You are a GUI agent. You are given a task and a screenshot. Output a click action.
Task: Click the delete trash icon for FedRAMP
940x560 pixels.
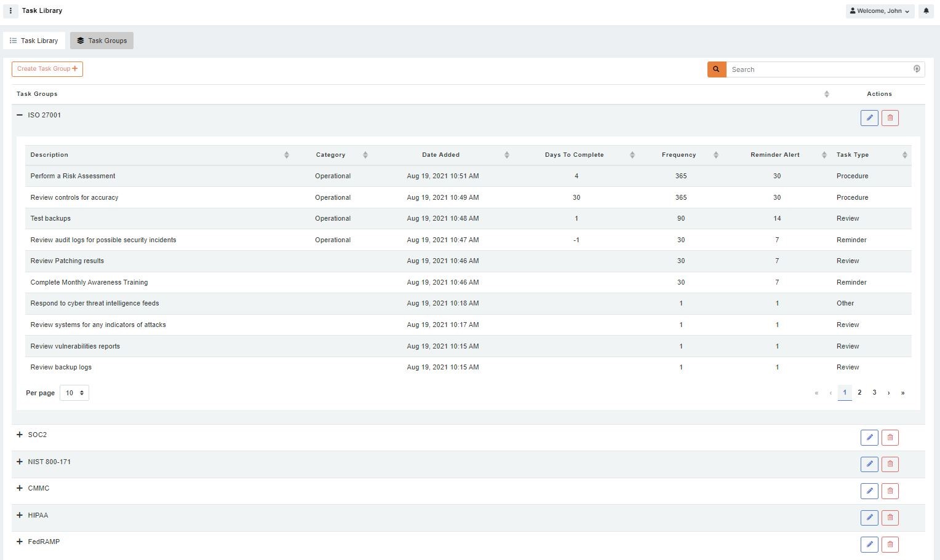(890, 544)
